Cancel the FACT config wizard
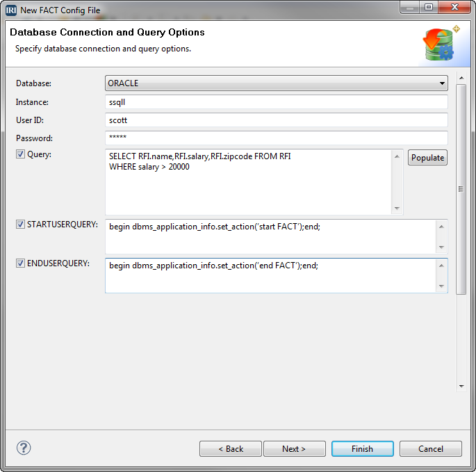The image size is (476, 472). coord(430,448)
